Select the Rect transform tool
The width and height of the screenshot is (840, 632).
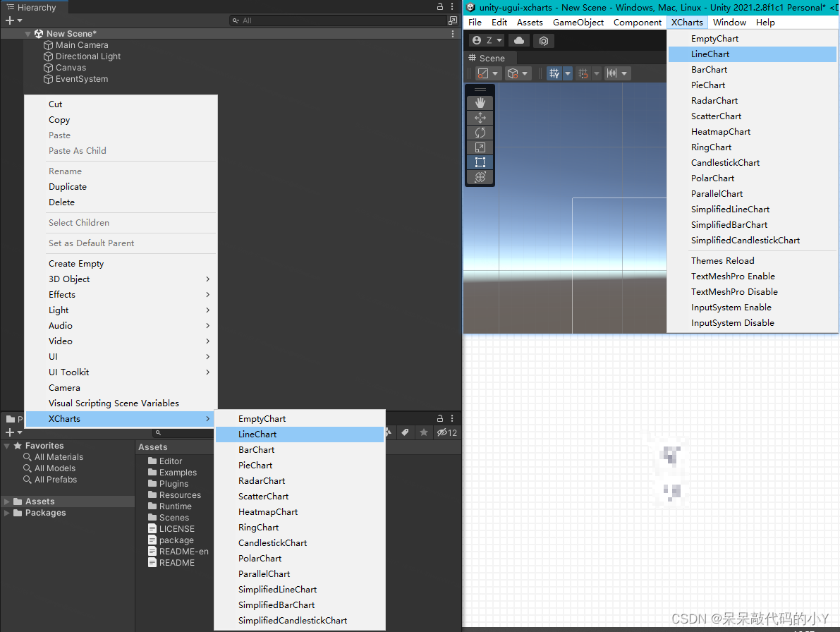coord(480,162)
